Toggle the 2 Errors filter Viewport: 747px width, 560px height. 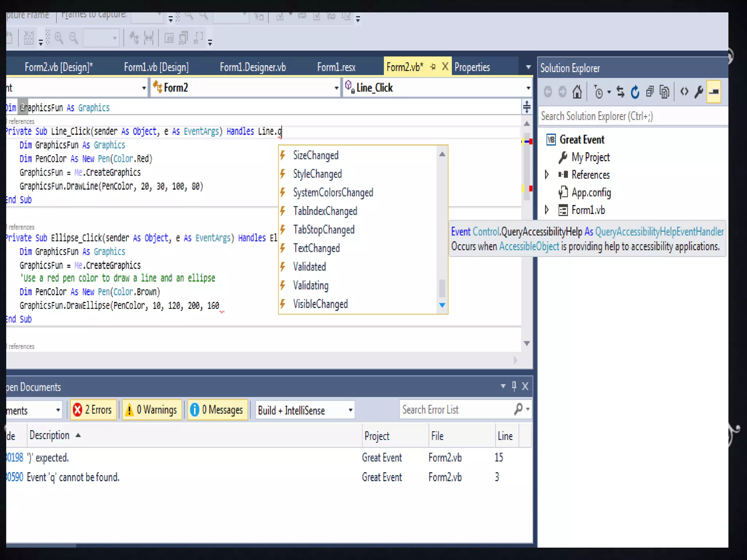pyautogui.click(x=93, y=410)
